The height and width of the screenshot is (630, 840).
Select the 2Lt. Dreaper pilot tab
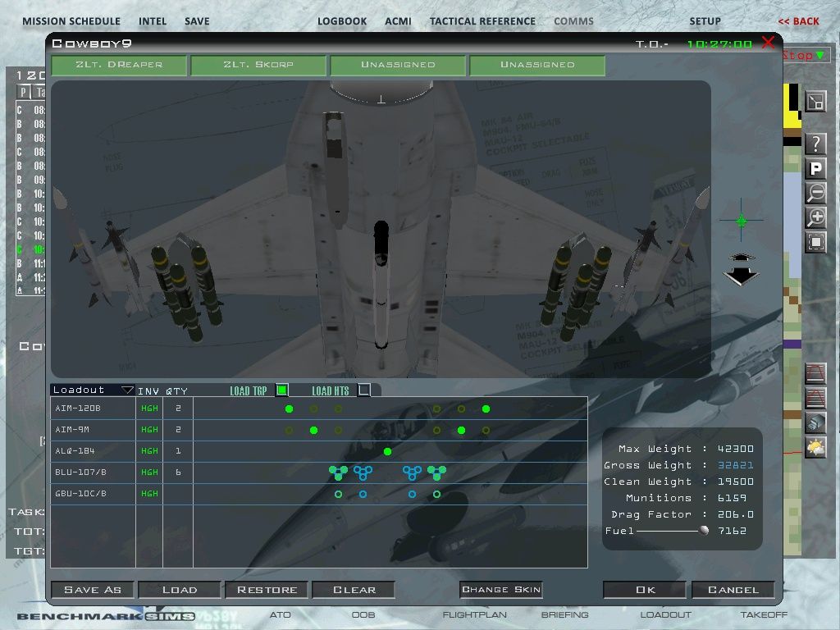tap(119, 65)
